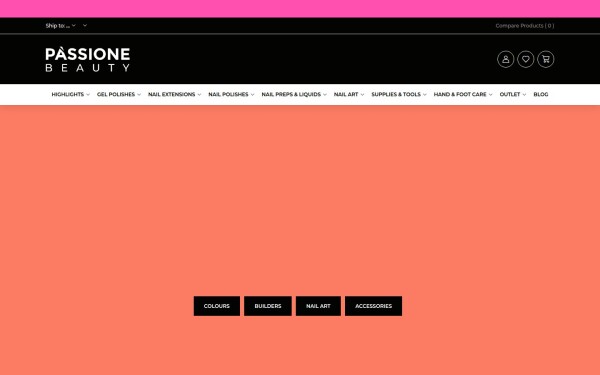The image size is (600, 375).
Task: Open Compare Products link
Action: (525, 26)
